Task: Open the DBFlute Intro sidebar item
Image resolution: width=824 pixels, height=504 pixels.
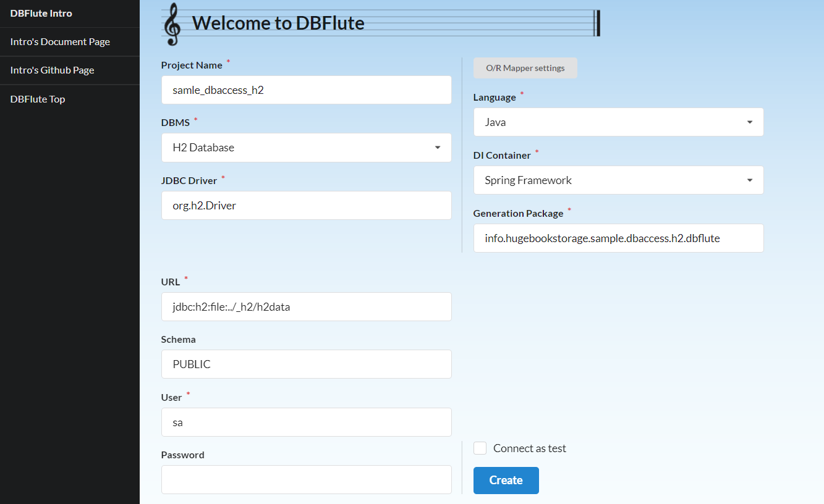Action: coord(70,14)
